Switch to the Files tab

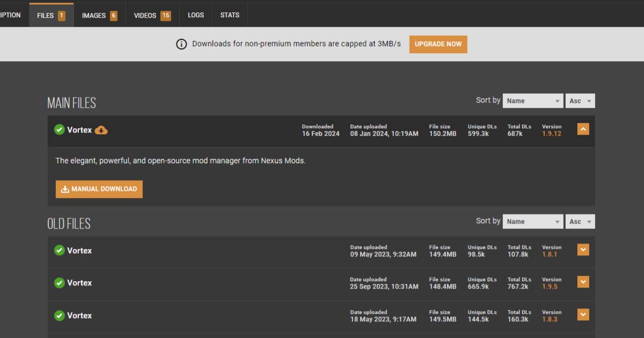click(x=52, y=15)
